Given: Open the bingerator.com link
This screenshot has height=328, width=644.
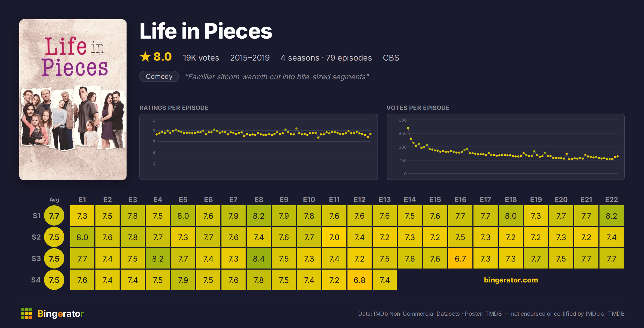Looking at the screenshot, I should click(x=511, y=280).
